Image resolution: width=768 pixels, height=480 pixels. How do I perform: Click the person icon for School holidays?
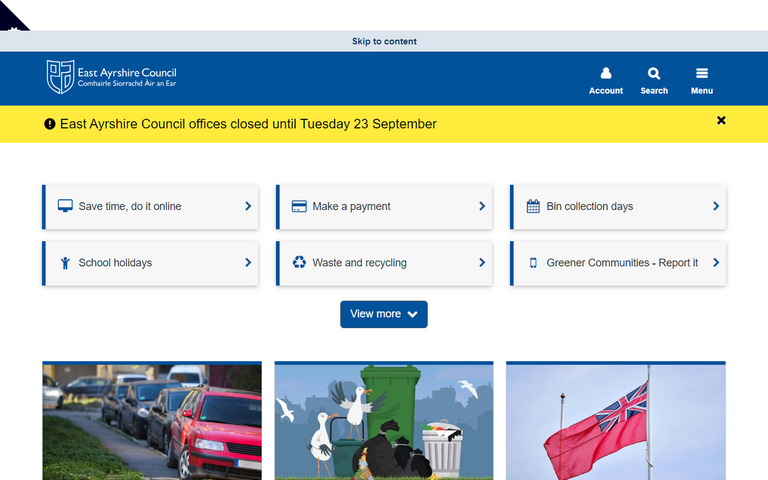[x=65, y=263]
